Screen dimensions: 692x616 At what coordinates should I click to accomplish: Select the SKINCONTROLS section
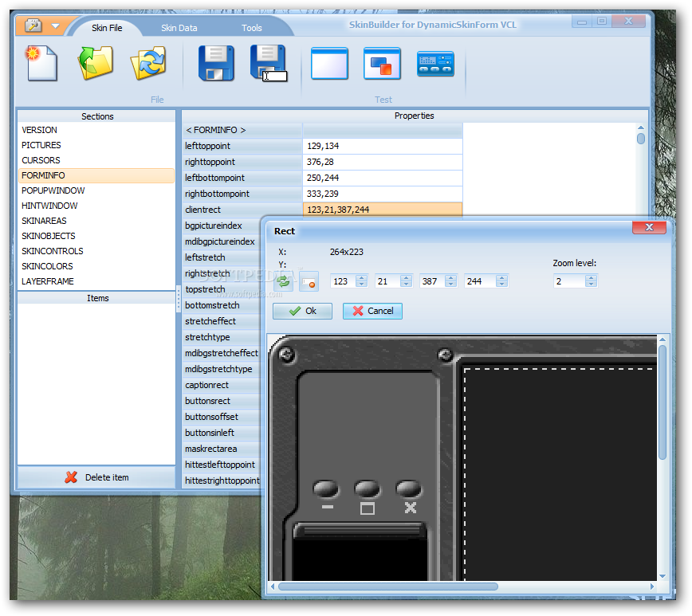point(96,251)
